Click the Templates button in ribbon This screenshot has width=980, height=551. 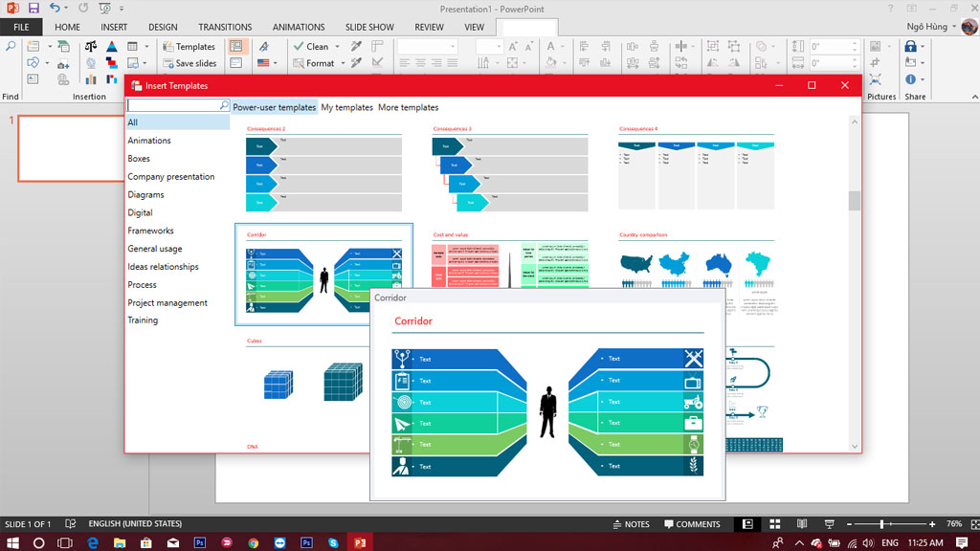[x=189, y=46]
